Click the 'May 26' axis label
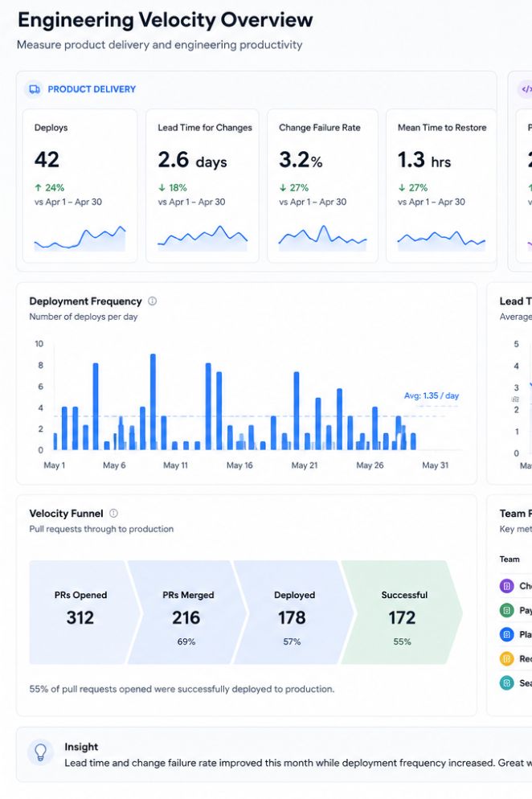This screenshot has height=799, width=532. point(370,465)
